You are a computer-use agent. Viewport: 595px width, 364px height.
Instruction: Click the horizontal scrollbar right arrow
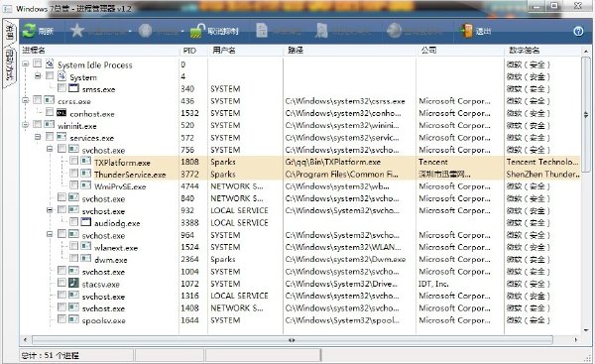click(x=576, y=340)
